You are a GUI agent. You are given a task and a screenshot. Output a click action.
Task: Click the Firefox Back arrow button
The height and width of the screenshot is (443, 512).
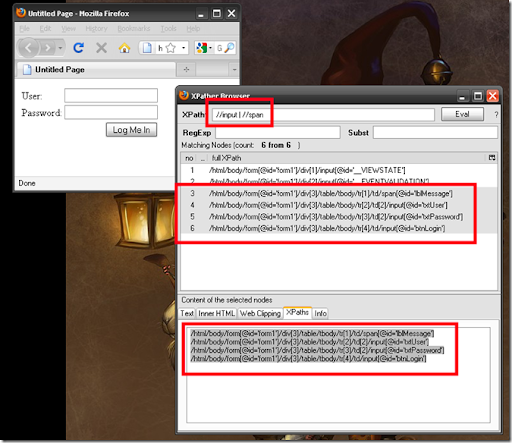tap(29, 48)
